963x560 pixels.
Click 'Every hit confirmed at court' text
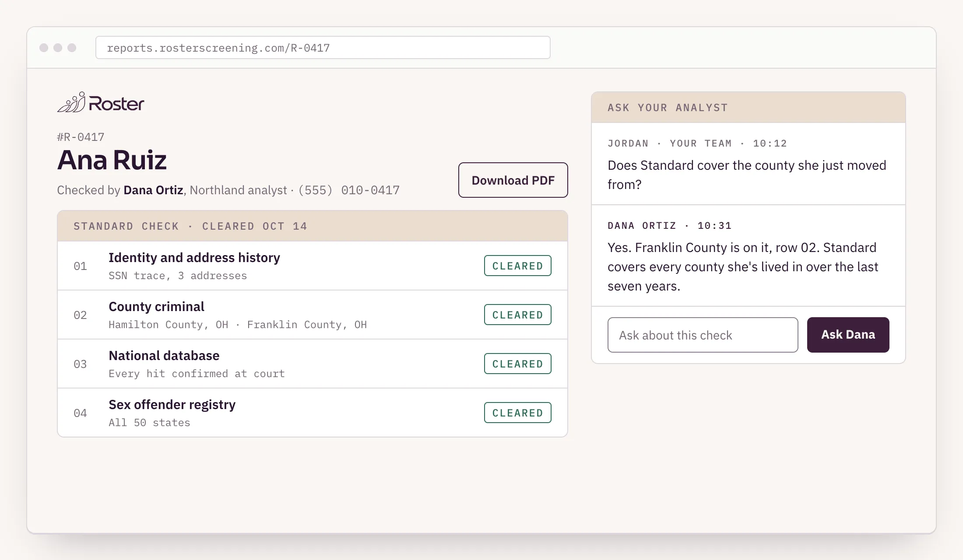(197, 374)
